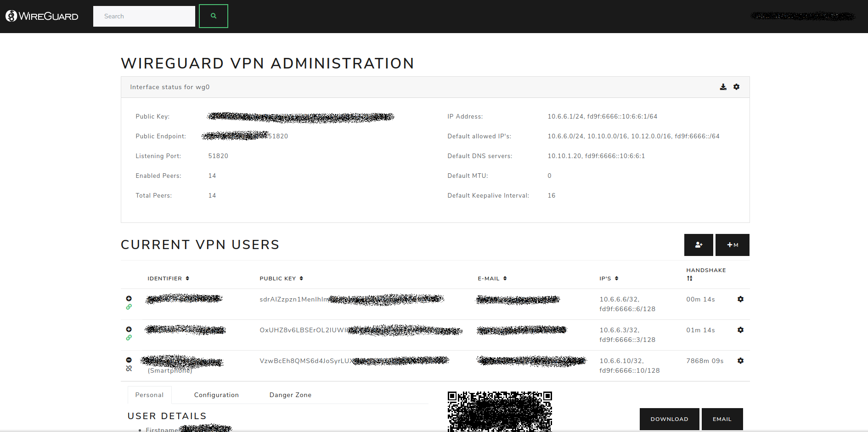
Task: Focus the Search input field
Action: [x=144, y=16]
